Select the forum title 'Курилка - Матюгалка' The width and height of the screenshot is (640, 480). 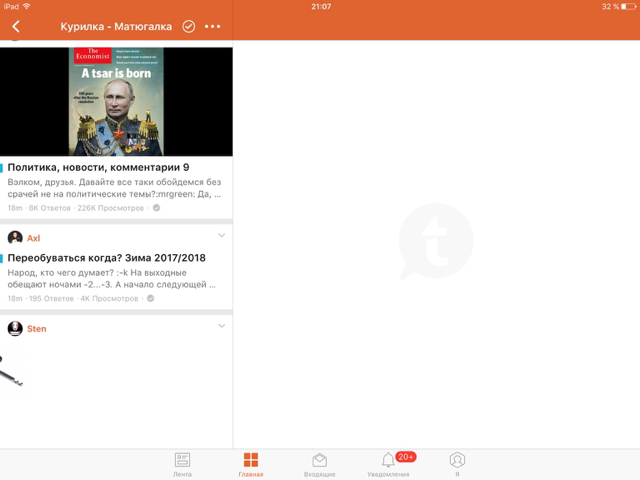pos(116,27)
